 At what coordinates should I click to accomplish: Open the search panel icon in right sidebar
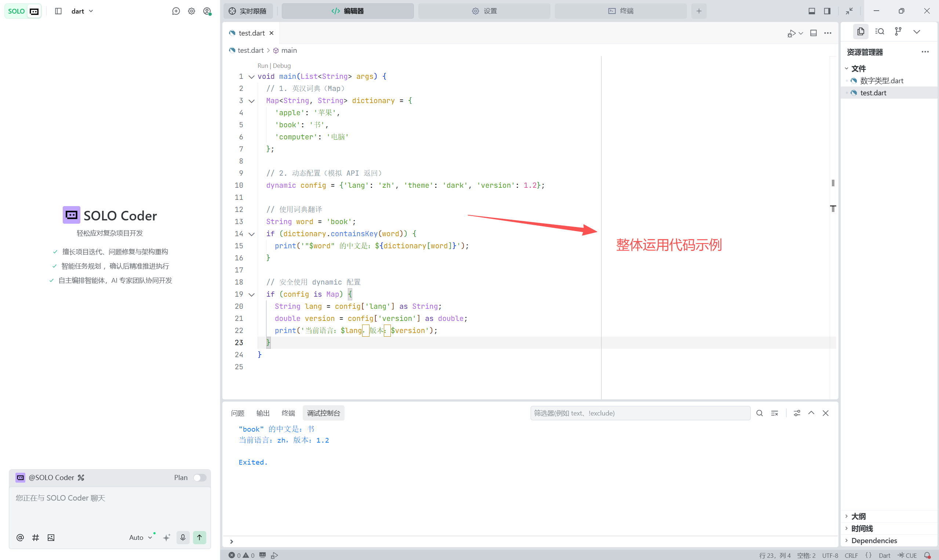(x=879, y=32)
